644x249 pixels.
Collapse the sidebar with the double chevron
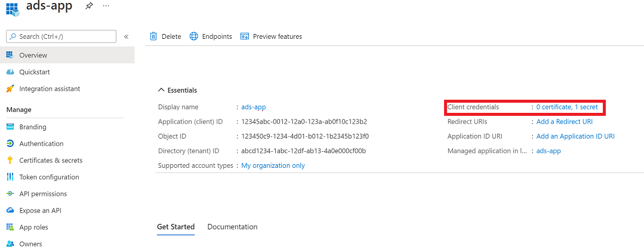[126, 36]
